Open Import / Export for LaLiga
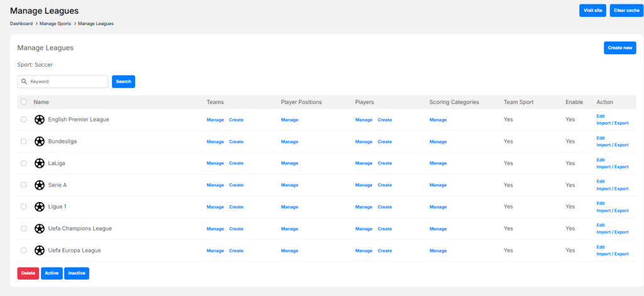644x296 pixels. pos(612,167)
